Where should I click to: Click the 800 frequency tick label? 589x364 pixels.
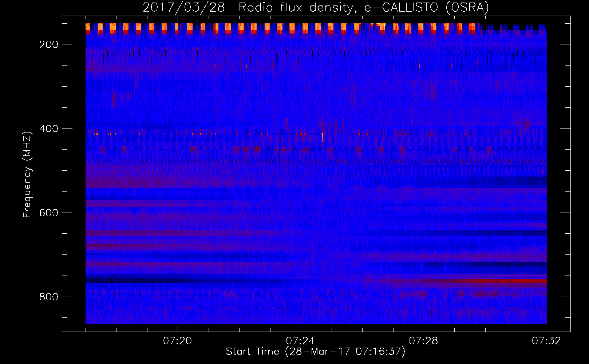tap(49, 297)
